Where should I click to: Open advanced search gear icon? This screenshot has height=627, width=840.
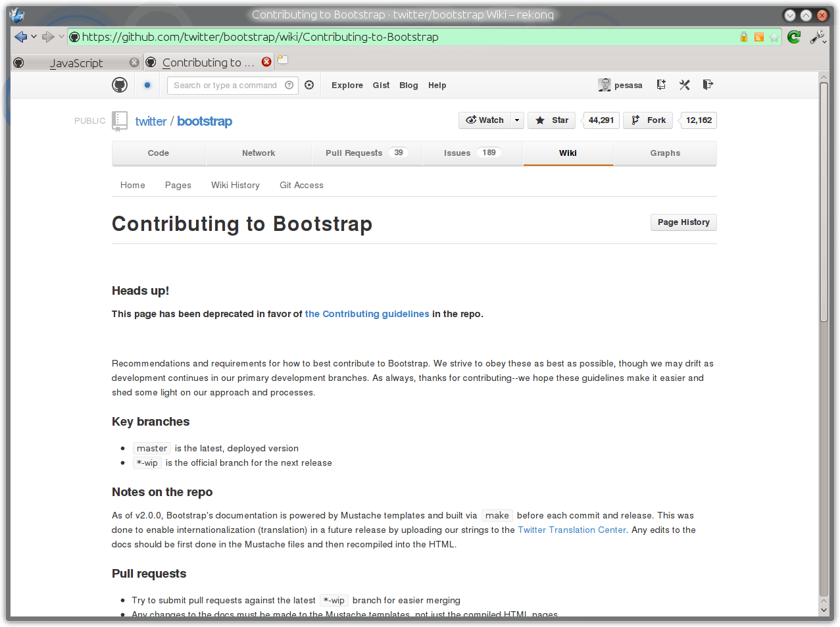click(309, 85)
